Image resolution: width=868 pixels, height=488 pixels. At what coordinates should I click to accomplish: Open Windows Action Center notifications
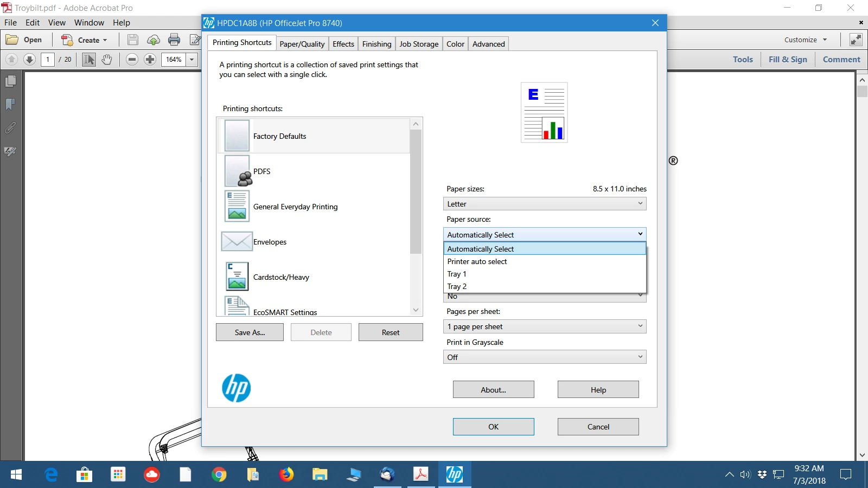click(845, 475)
